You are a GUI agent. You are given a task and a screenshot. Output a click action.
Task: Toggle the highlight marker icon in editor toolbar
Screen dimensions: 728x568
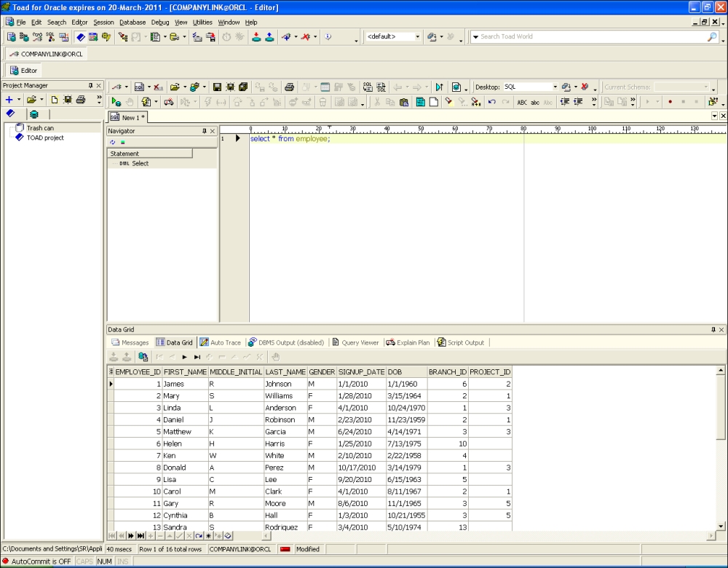pos(448,102)
